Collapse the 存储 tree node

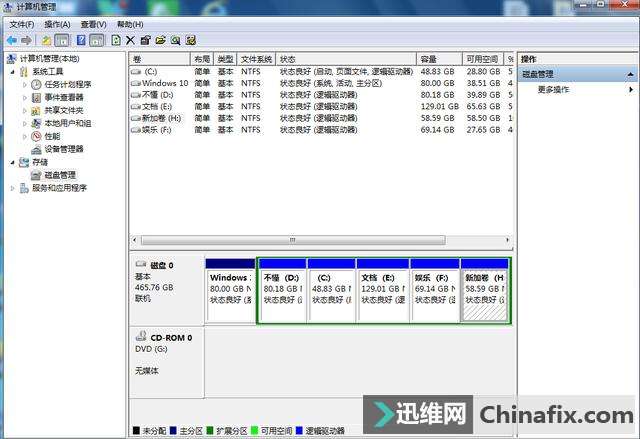pyautogui.click(x=13, y=162)
